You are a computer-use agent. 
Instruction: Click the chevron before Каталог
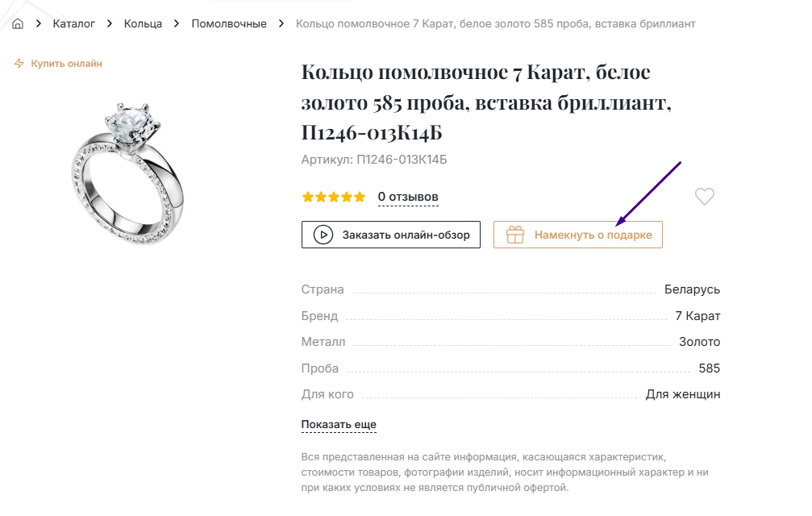(38, 24)
